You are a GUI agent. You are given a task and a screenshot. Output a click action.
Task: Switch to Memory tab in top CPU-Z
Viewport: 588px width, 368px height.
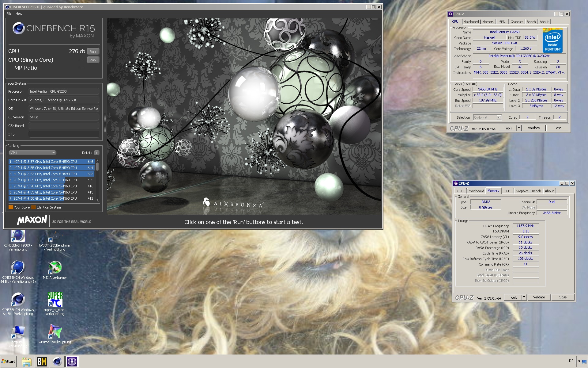488,22
